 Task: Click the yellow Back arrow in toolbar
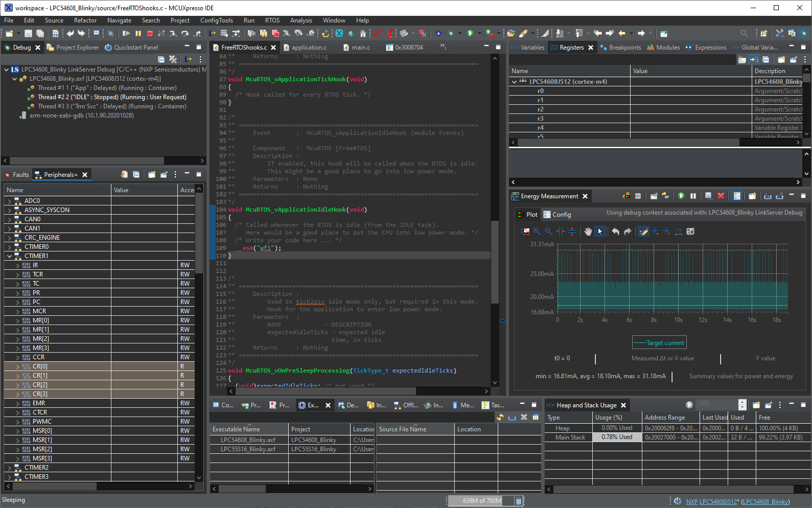tap(622, 33)
